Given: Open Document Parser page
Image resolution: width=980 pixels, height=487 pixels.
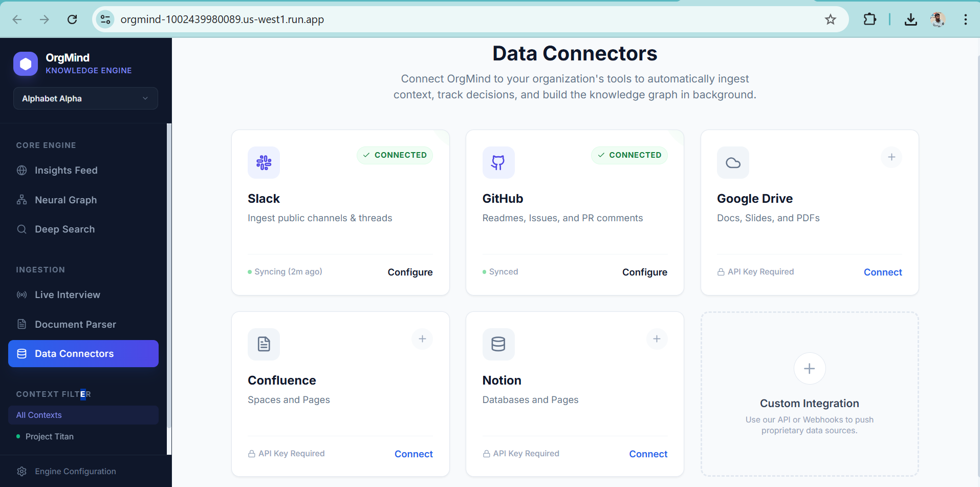Looking at the screenshot, I should click(x=83, y=325).
